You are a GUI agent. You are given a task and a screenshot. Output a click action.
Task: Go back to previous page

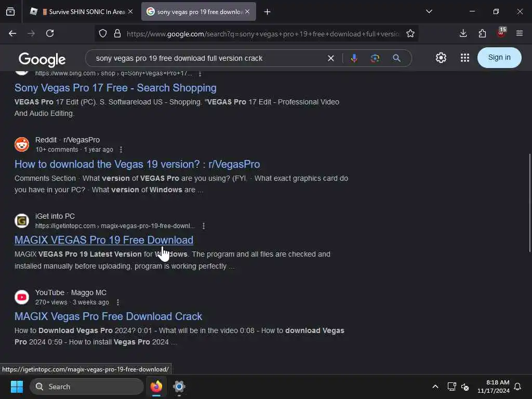[x=12, y=34]
